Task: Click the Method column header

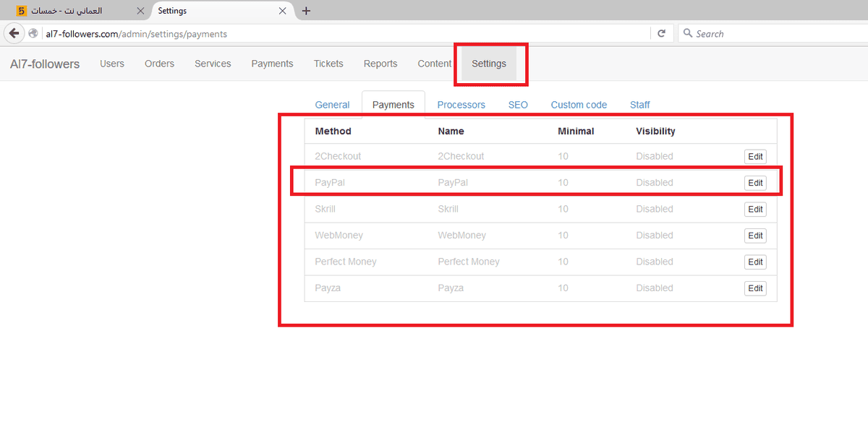Action: tap(333, 131)
